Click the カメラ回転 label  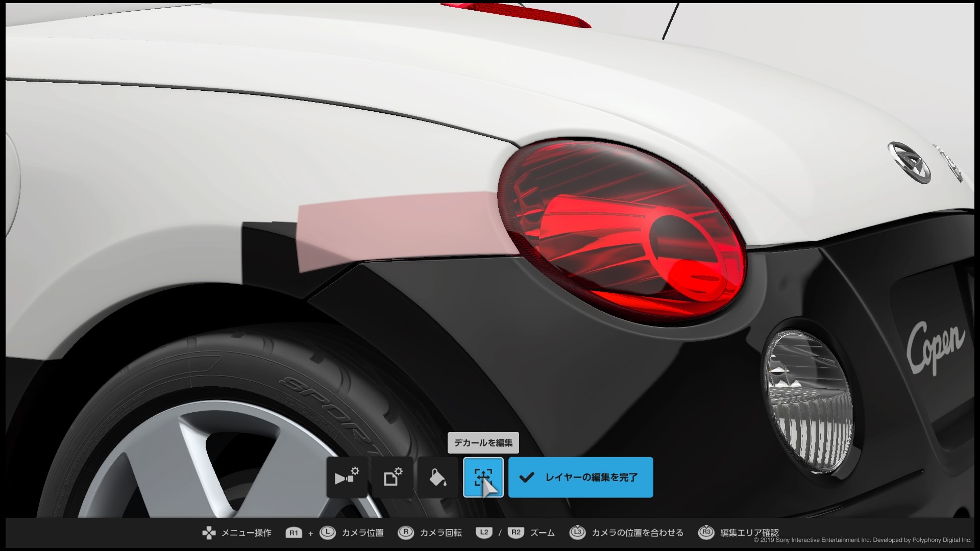click(441, 533)
